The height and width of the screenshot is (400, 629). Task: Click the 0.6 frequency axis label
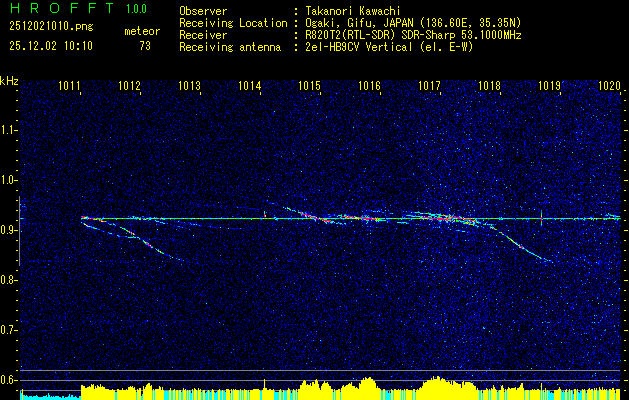click(8, 380)
